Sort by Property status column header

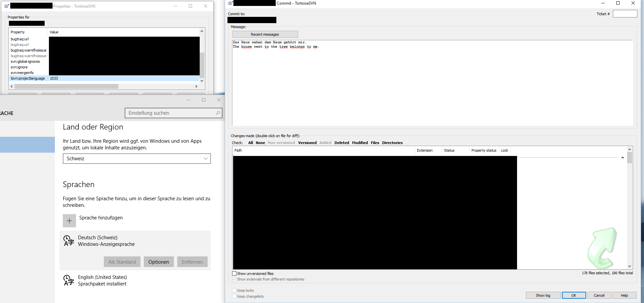(484, 150)
